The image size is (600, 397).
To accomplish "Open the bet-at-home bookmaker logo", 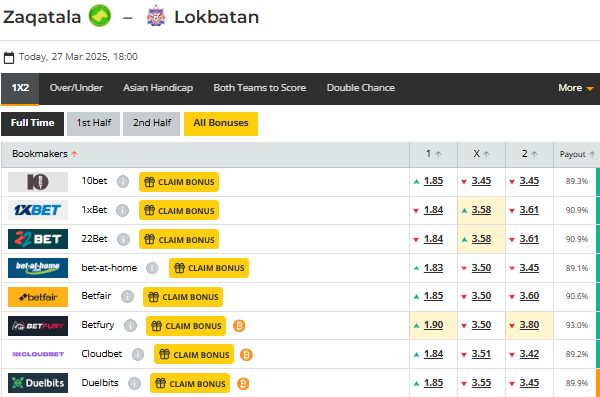I will [x=38, y=268].
